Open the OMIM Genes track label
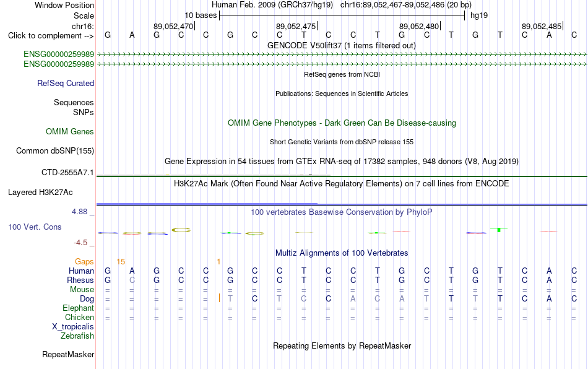The image size is (588, 369). pos(69,132)
